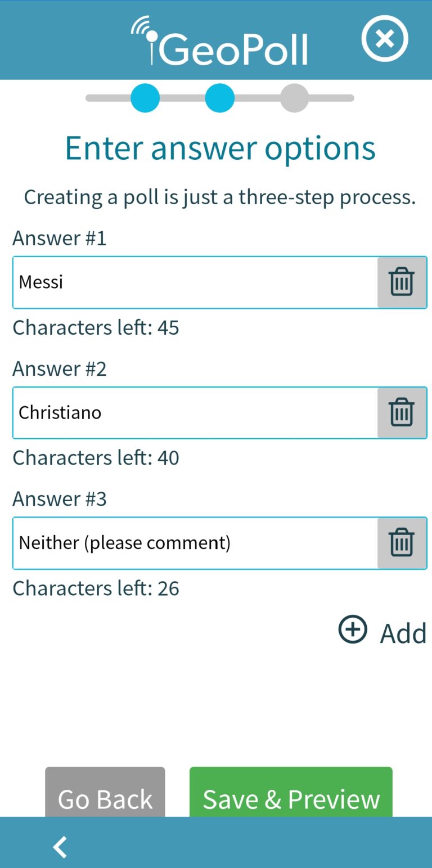
Task: Click the three-step process description text
Action: pyautogui.click(x=219, y=197)
